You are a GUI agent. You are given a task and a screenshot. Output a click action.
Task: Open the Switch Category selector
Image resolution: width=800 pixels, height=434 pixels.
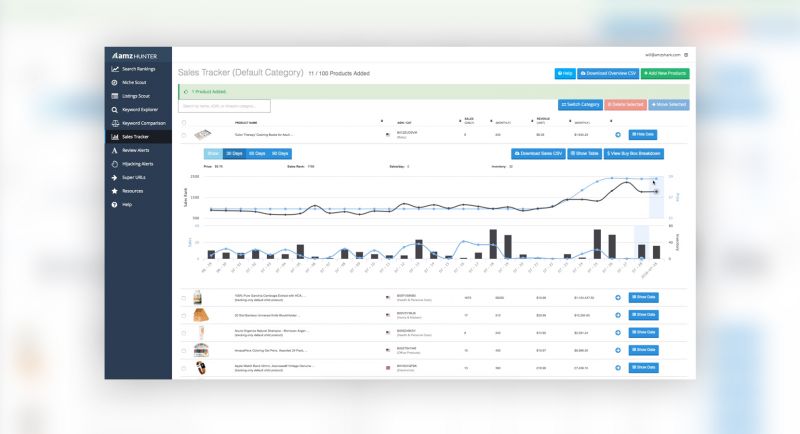coord(581,104)
